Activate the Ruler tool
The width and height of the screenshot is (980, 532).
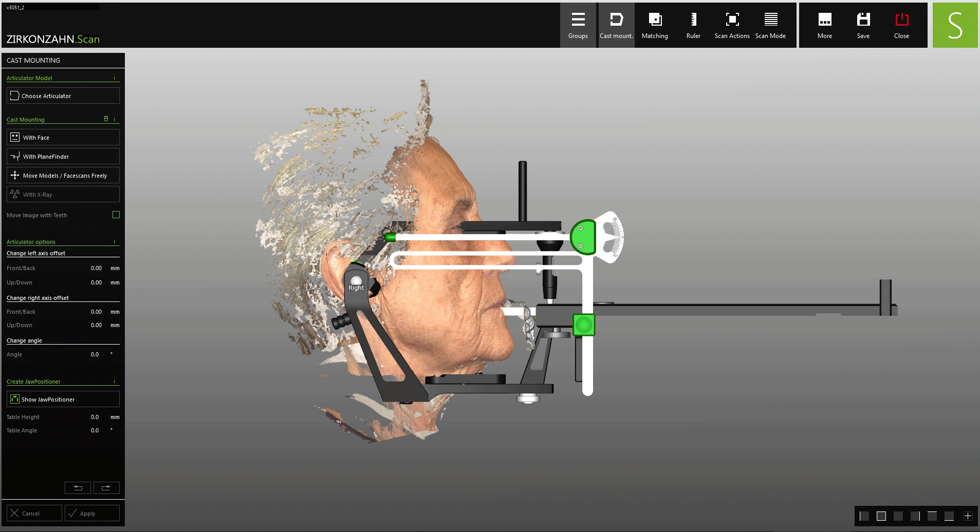(x=693, y=25)
